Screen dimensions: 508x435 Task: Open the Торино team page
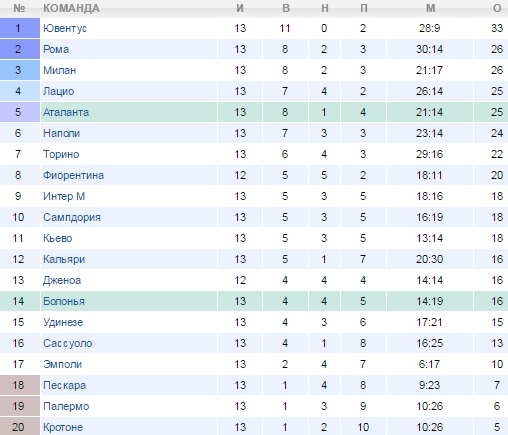click(61, 154)
